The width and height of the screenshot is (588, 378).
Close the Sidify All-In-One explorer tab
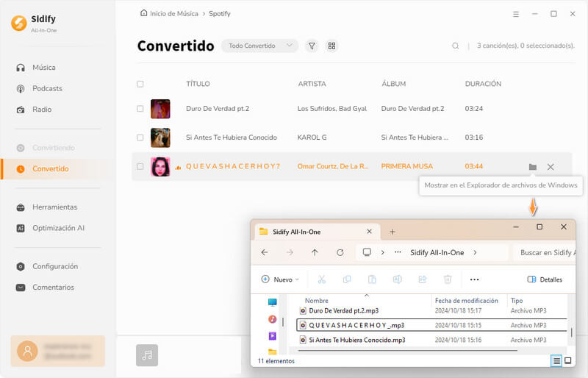370,232
